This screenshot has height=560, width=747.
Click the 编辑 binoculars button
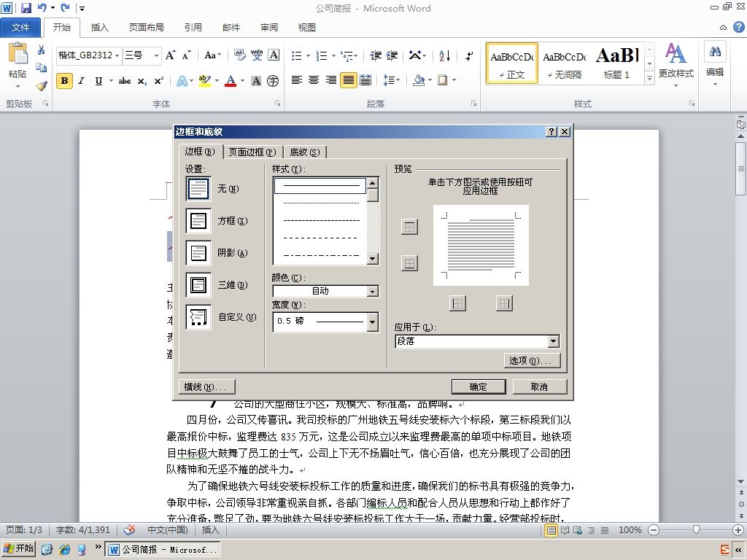tap(715, 63)
